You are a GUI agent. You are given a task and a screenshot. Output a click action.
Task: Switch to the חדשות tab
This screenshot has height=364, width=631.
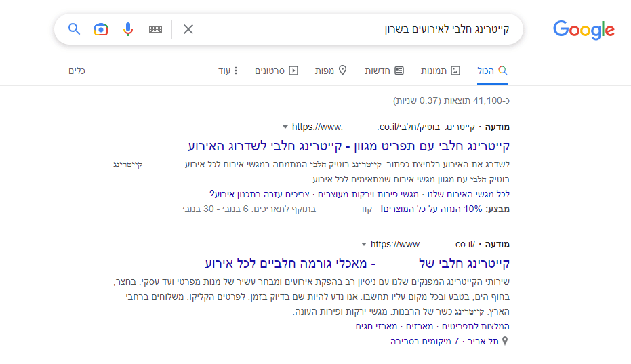(384, 71)
